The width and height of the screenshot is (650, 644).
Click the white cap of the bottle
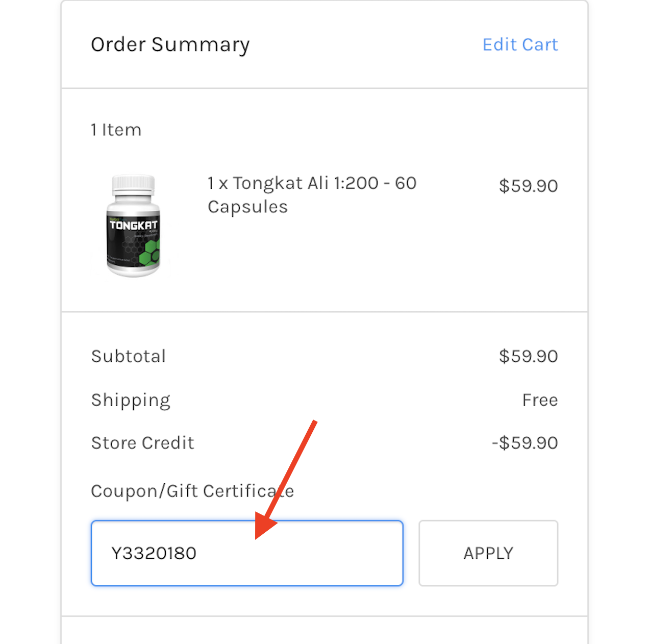point(134,185)
